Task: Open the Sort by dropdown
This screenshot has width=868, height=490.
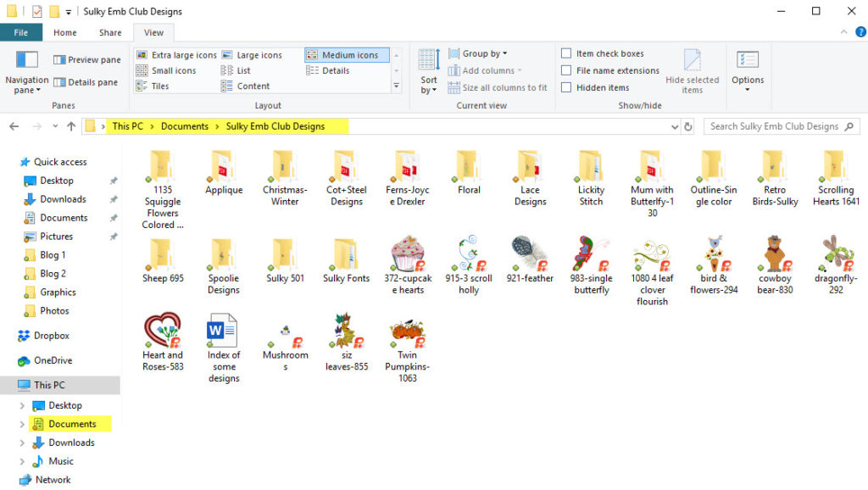Action: coord(428,72)
